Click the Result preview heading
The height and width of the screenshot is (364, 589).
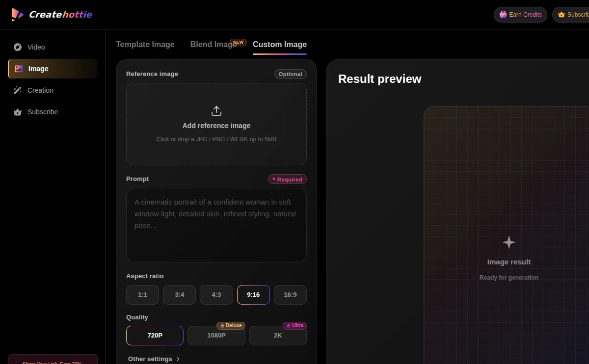click(380, 79)
